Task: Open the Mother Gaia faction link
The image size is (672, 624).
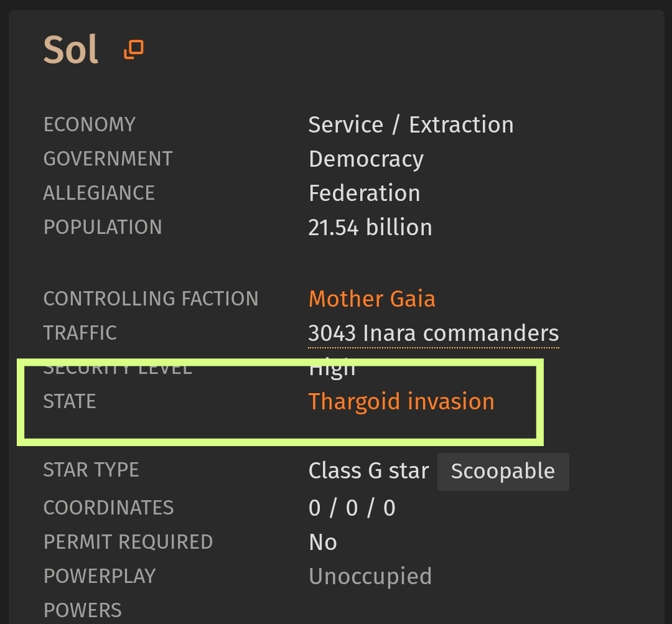Action: pos(371,299)
